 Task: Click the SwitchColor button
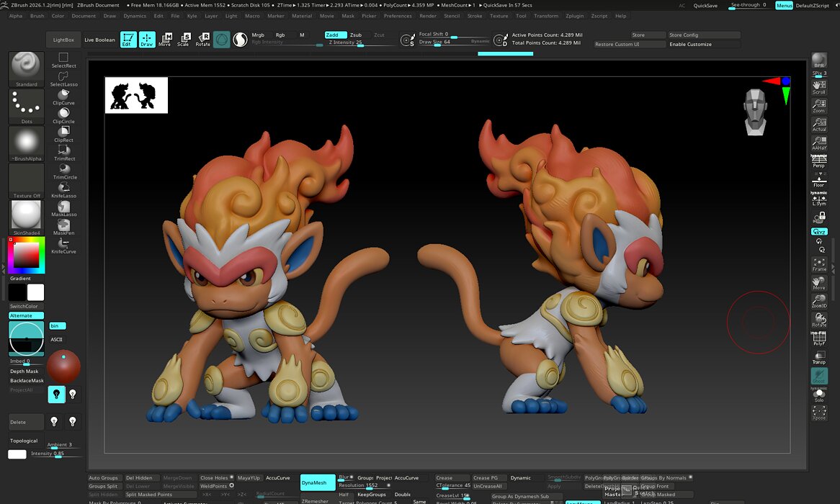coord(24,307)
